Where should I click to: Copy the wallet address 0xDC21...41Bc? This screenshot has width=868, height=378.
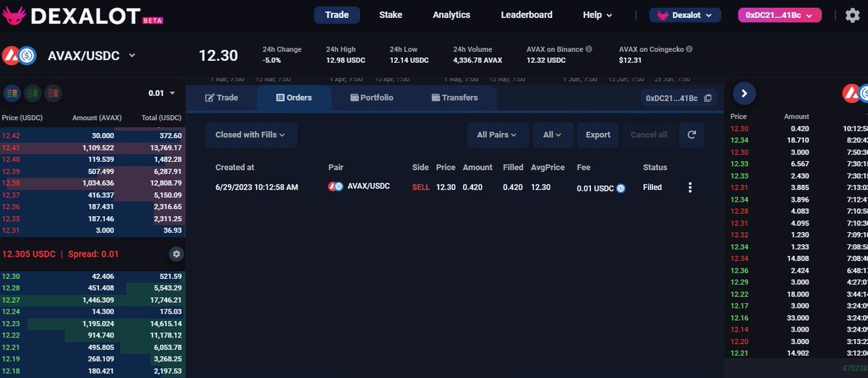(707, 98)
